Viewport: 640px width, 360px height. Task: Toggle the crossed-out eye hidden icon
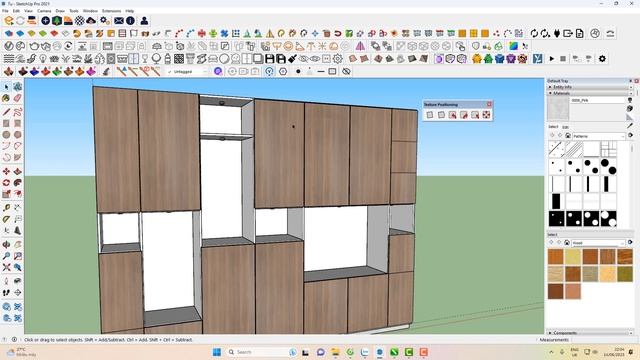pos(346,71)
